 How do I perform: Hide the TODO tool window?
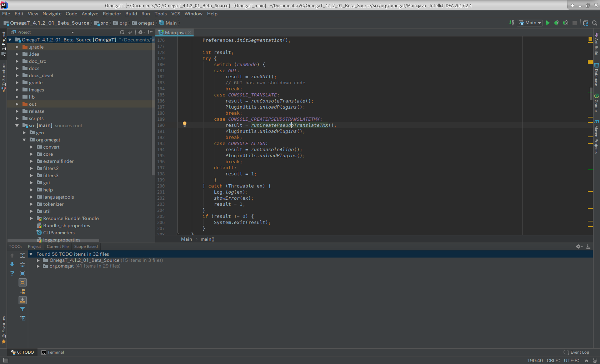point(588,246)
